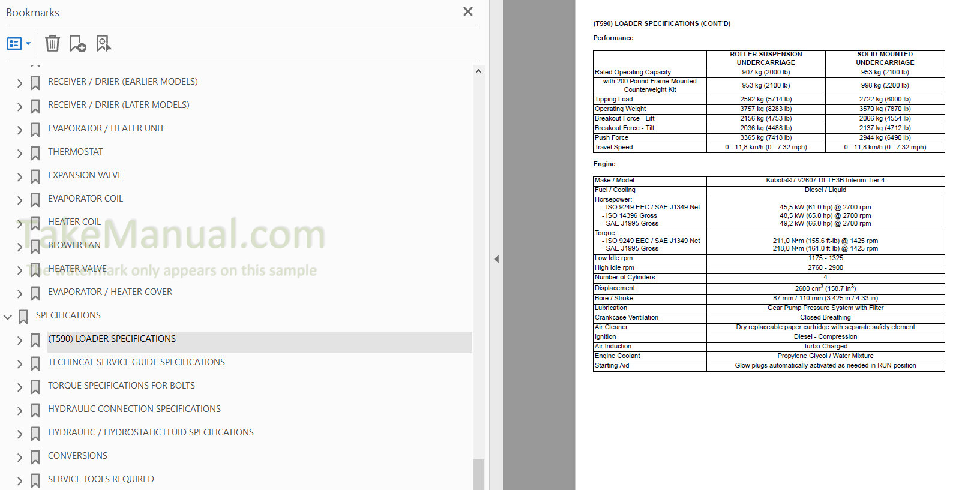Collapse navigation pane with left arrow handle

point(496,259)
